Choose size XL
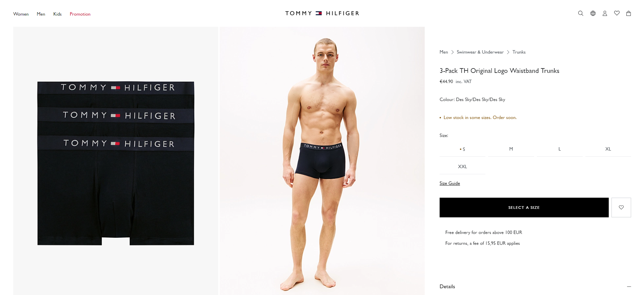The height and width of the screenshot is (295, 644). 608,149
